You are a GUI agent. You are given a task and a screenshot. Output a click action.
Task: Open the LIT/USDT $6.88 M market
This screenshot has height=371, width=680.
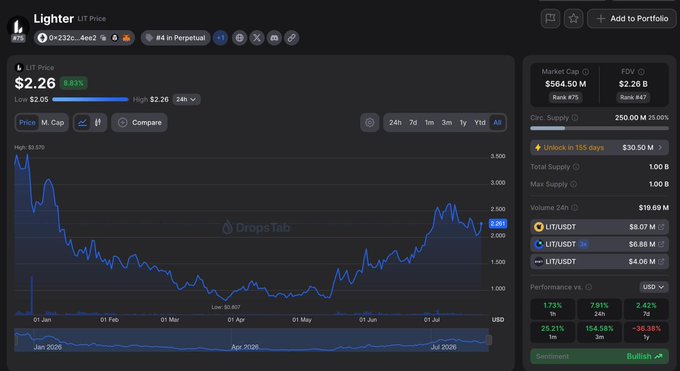pos(599,244)
